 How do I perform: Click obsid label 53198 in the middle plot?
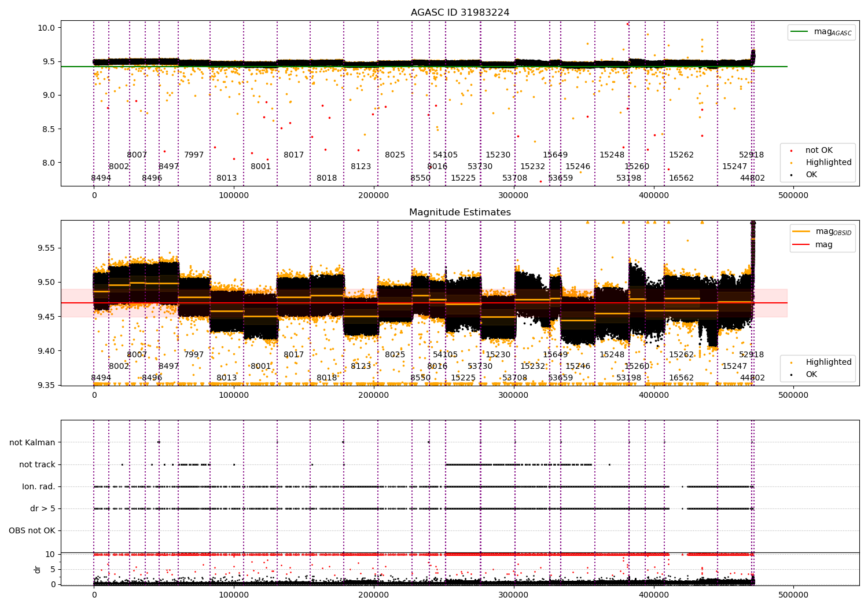pyautogui.click(x=629, y=378)
